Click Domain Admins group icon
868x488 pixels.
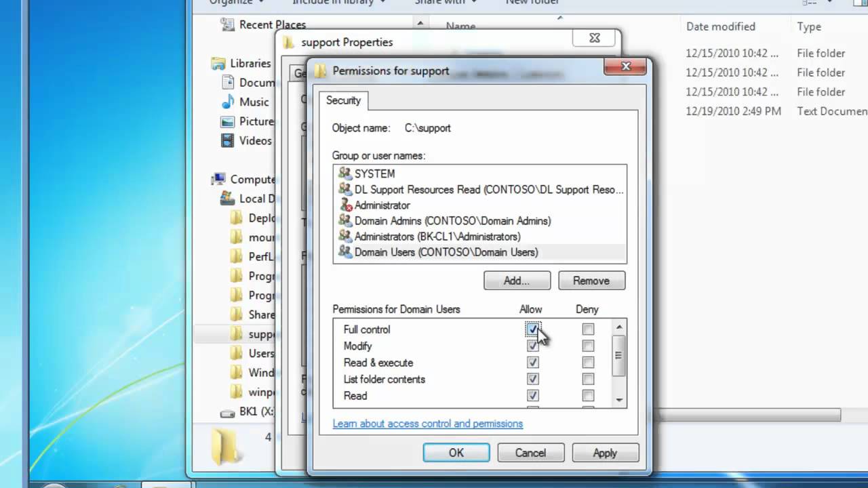point(345,220)
